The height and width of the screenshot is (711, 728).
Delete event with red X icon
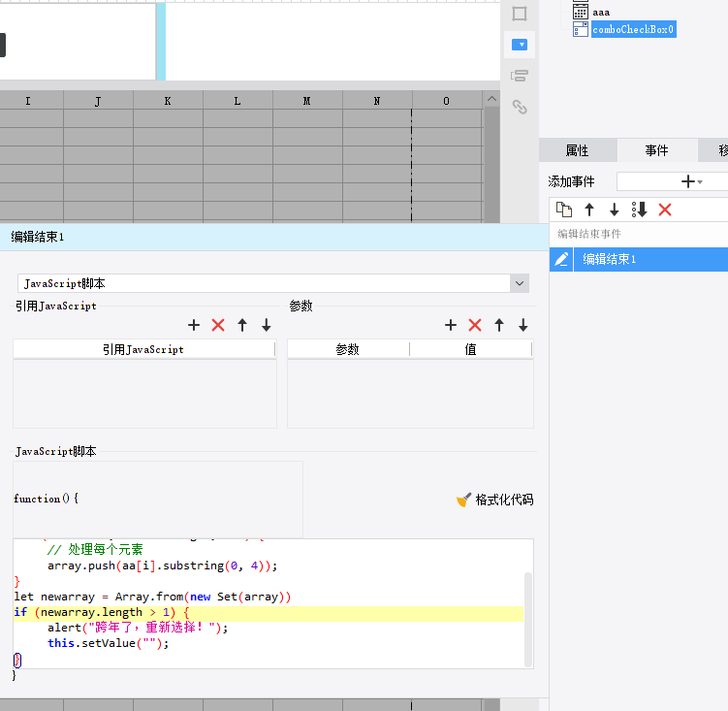click(665, 210)
